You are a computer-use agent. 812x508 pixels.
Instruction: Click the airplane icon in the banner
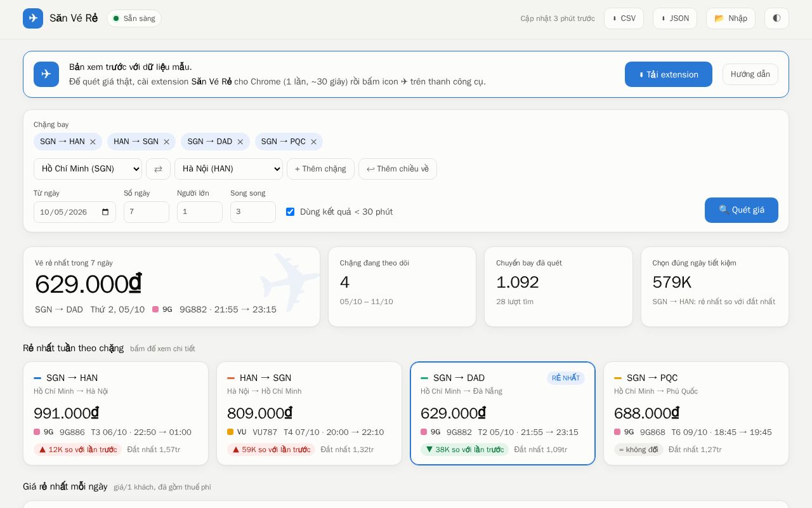[x=46, y=74]
